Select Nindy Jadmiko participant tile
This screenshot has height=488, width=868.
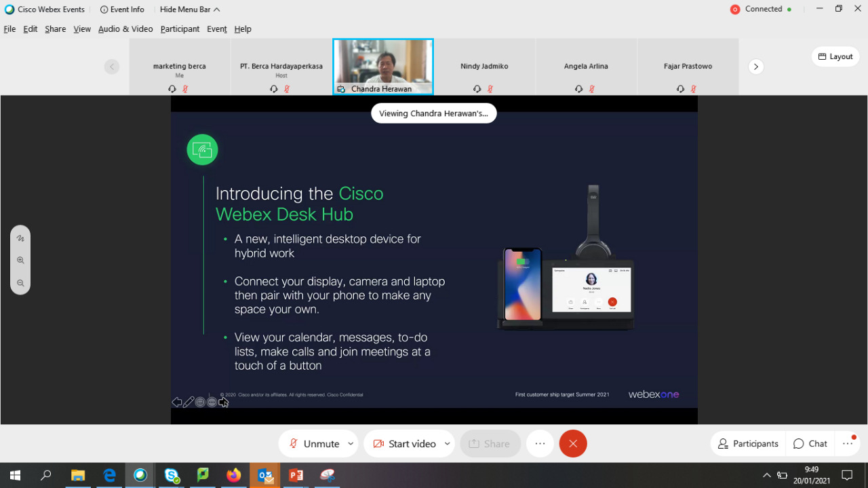point(484,67)
